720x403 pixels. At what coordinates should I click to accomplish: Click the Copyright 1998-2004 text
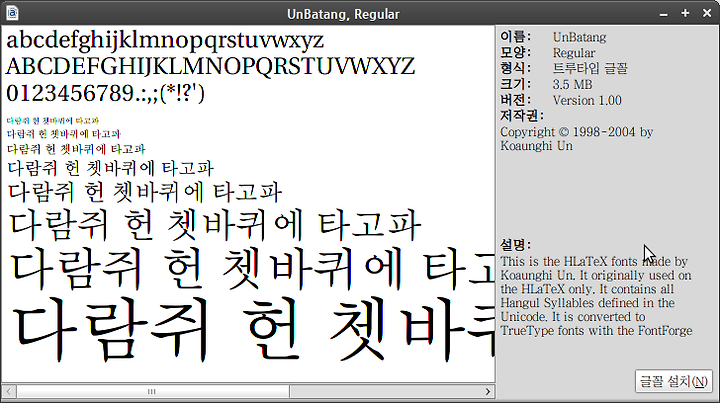pos(577,139)
